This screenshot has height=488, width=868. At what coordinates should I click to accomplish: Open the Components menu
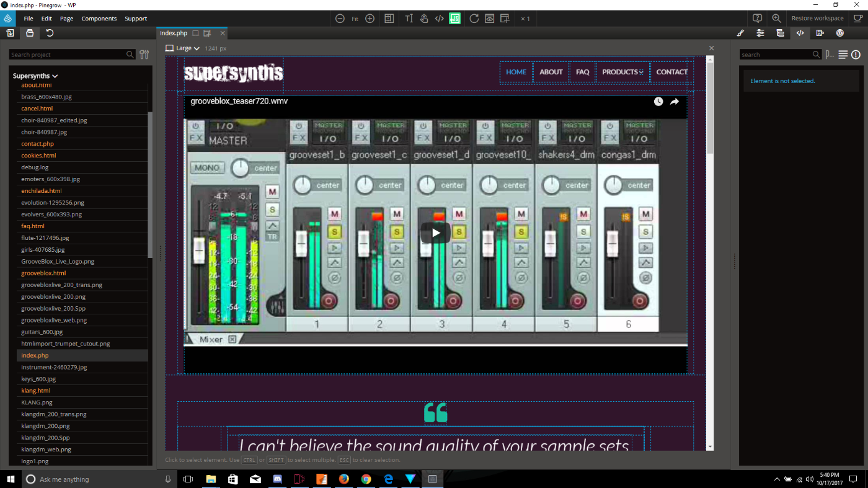(x=99, y=19)
